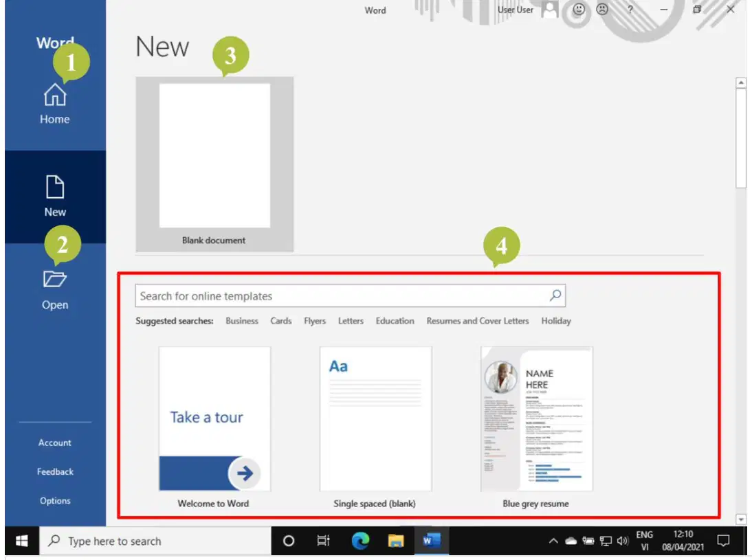This screenshot has height=560, width=752.
Task: Open the Welcome to Word template
Action: pos(214,427)
